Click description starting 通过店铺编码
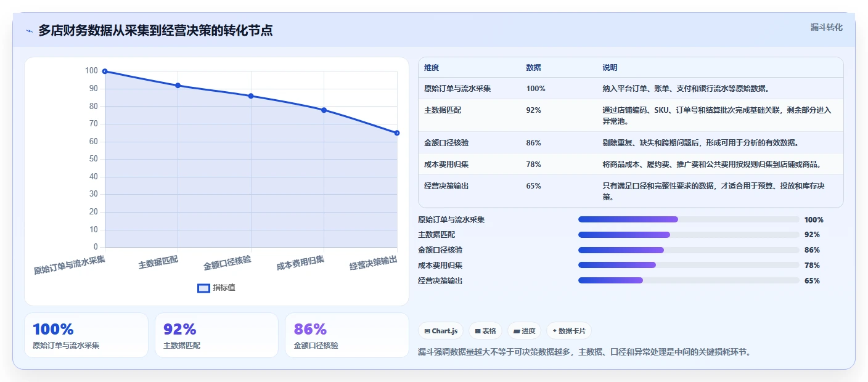 tap(717, 115)
